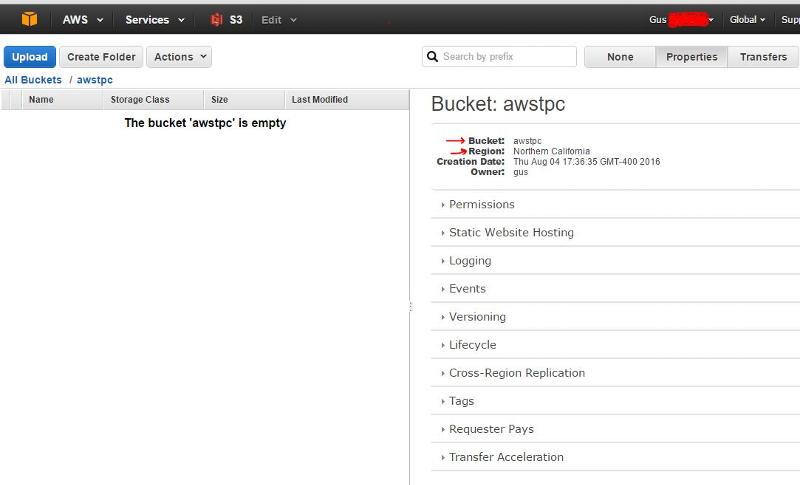The image size is (800, 485).
Task: Click Create Folder button
Action: [101, 57]
